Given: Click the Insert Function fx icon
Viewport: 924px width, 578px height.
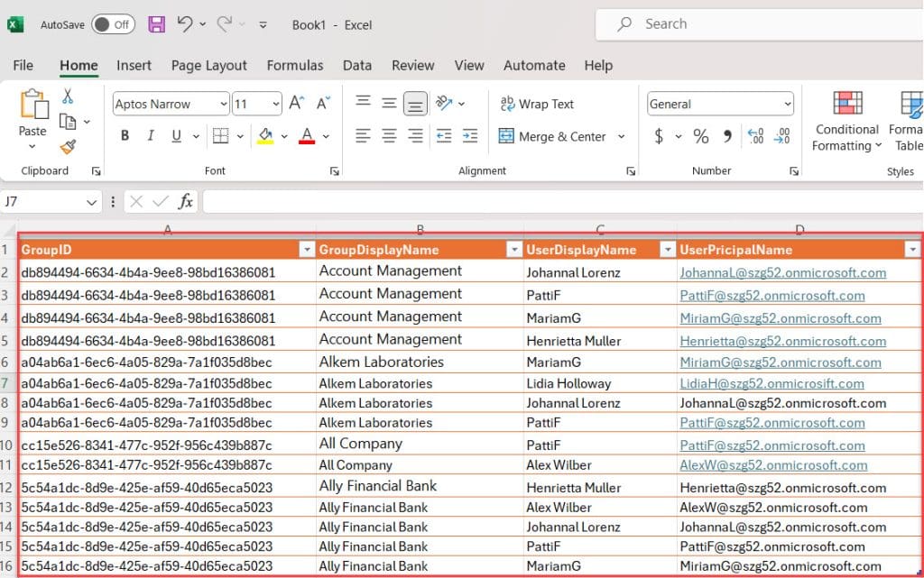Looking at the screenshot, I should (x=186, y=201).
